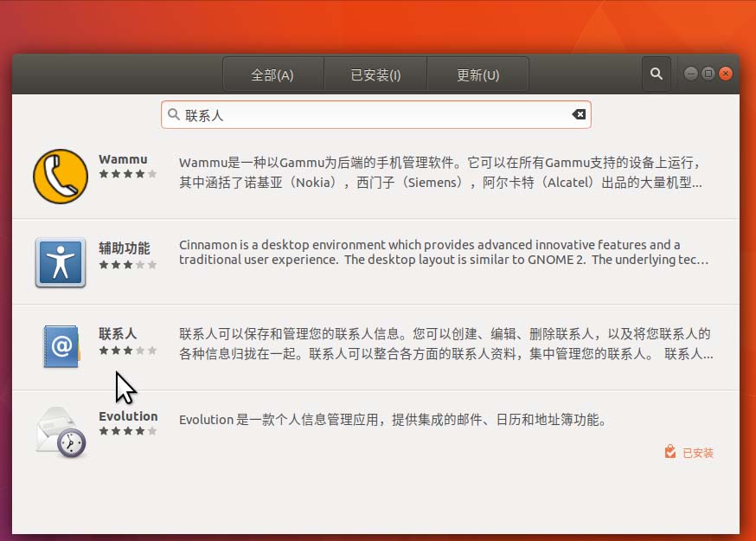Open the 联系人 address book icon

point(61,346)
